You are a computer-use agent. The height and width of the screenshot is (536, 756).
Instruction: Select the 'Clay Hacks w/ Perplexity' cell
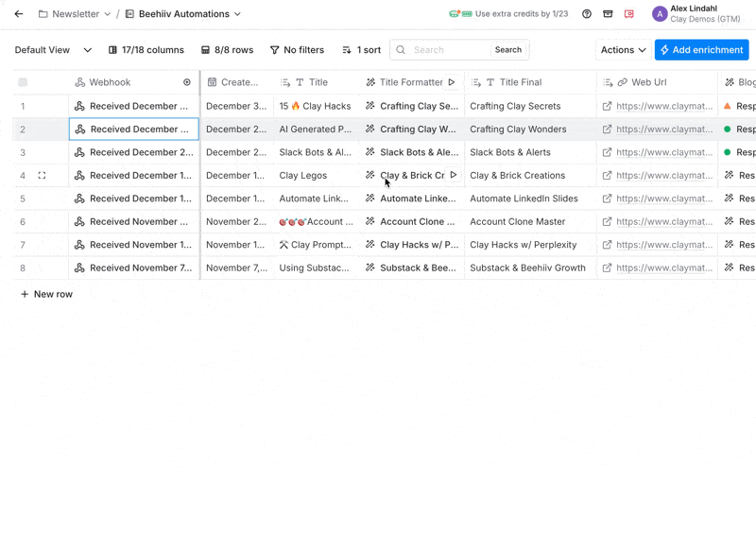coord(530,245)
